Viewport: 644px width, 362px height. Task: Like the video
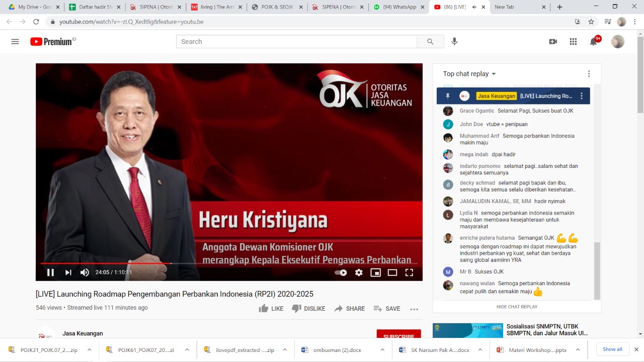pos(271,309)
